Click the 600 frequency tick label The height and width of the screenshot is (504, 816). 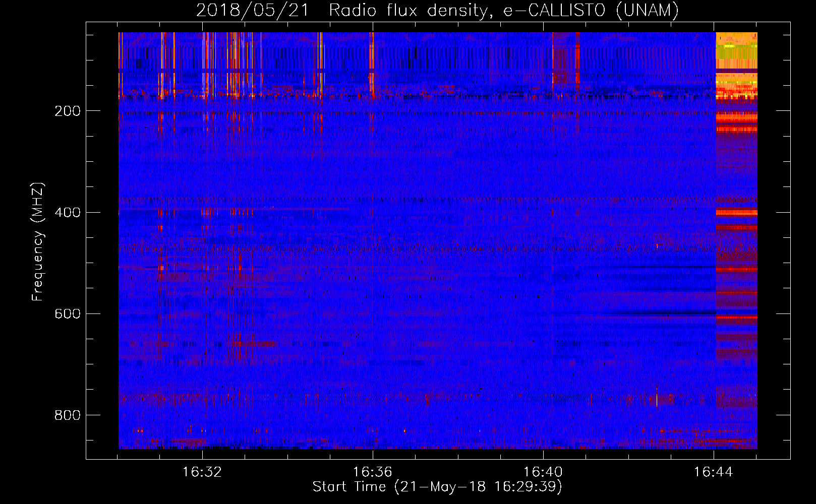pyautogui.click(x=68, y=313)
